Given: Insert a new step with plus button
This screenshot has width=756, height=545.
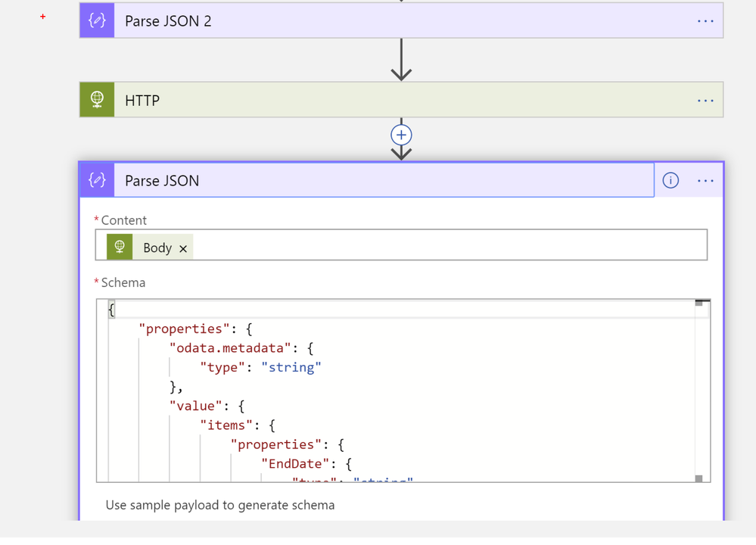Looking at the screenshot, I should (401, 135).
